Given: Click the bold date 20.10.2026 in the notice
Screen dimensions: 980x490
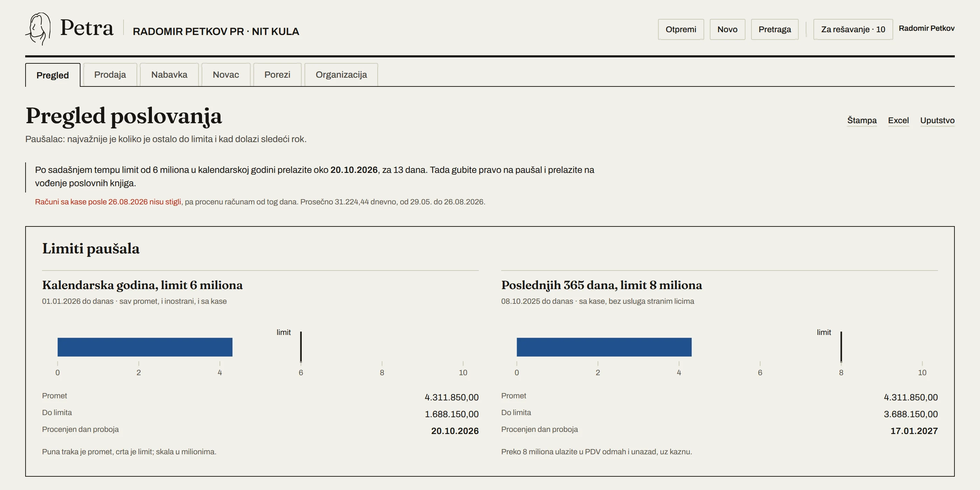Looking at the screenshot, I should pyautogui.click(x=354, y=170).
